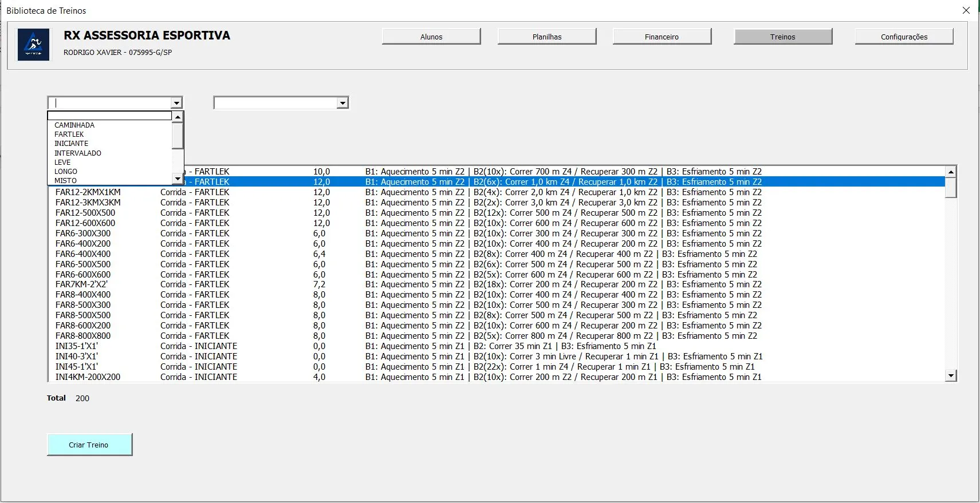980x503 pixels.
Task: Open the Alunos section
Action: [x=431, y=37]
